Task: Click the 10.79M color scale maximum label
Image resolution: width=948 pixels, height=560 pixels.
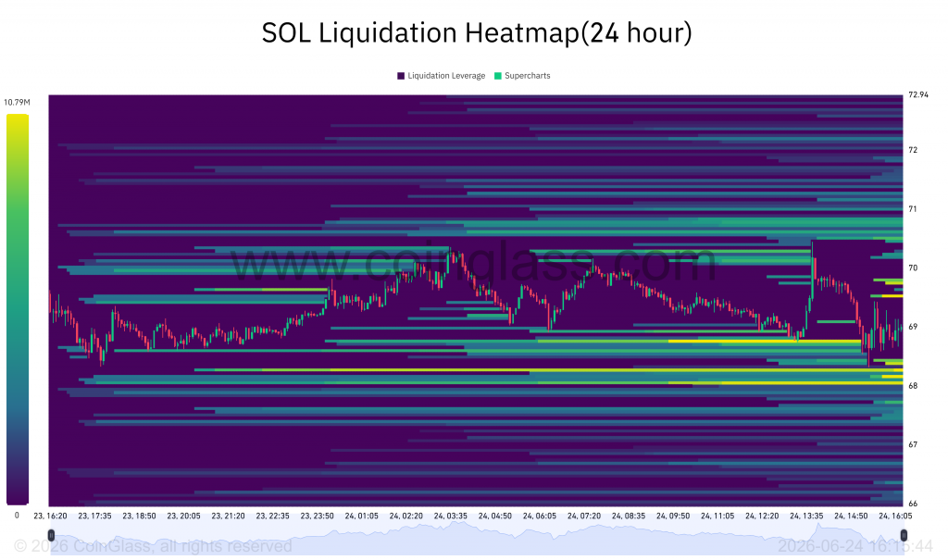Action: tap(17, 102)
